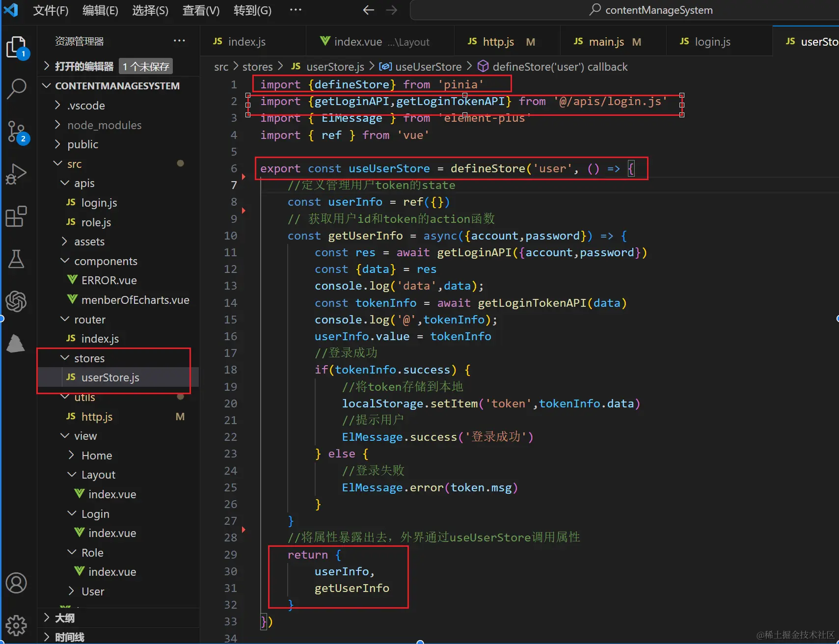Open http.js in the explorer tree
839x644 pixels.
click(x=118, y=417)
